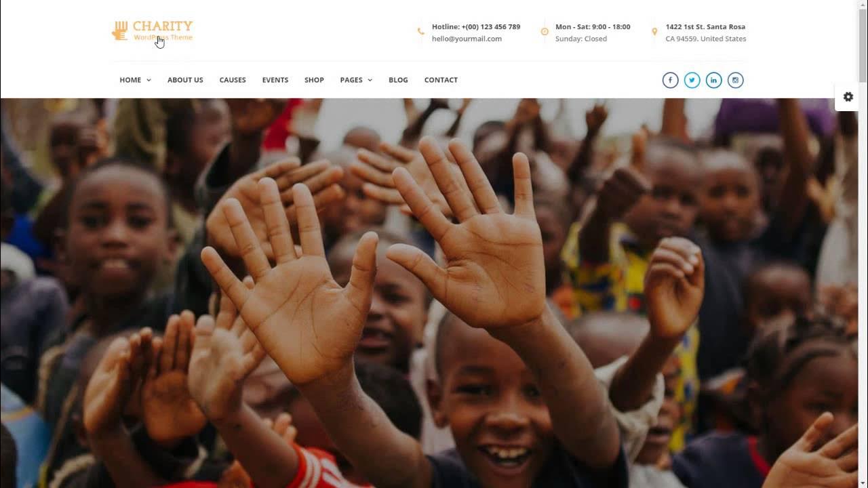Click the phone hotline icon

420,31
